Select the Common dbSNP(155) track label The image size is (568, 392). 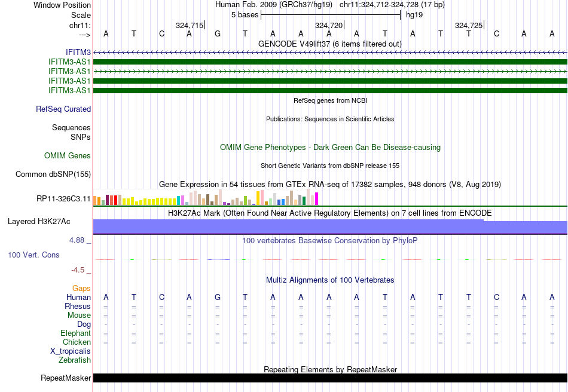click(53, 174)
